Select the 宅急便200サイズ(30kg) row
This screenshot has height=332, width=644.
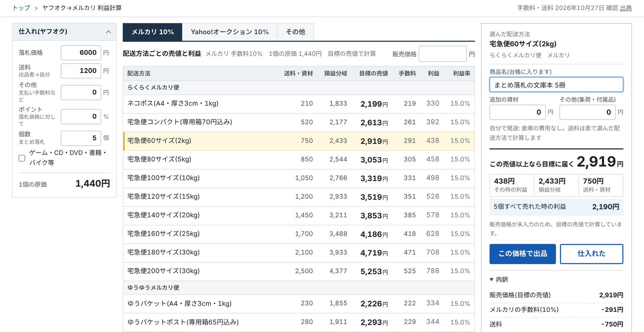click(299, 271)
